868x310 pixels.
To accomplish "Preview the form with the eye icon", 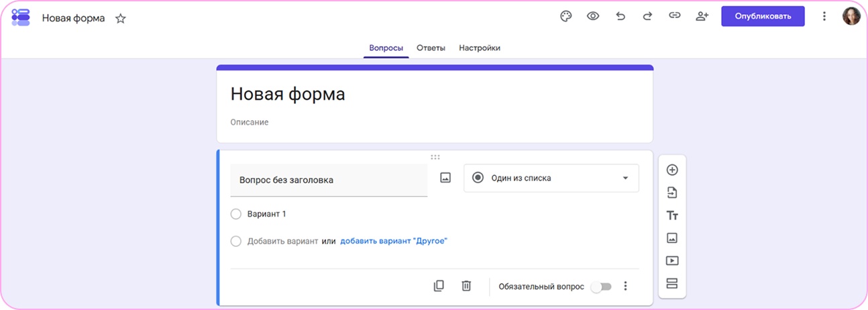I will (x=593, y=17).
